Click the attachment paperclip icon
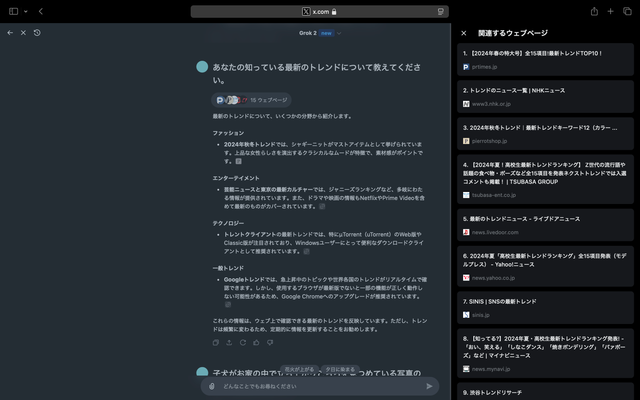 click(x=211, y=386)
